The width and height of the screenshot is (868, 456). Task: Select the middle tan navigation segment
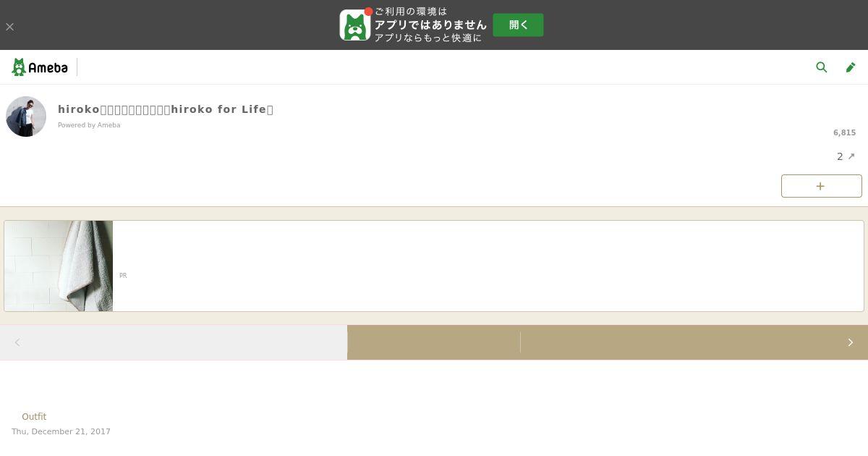pyautogui.click(x=433, y=342)
